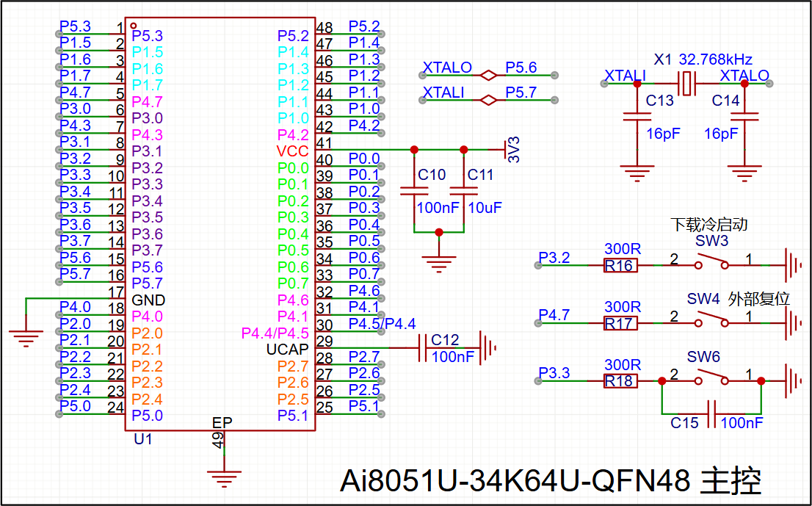Click the UCAP pin name inside U1

[x=287, y=350]
